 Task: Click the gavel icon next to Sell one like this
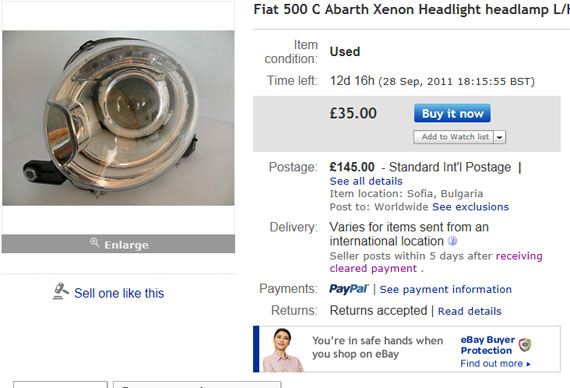(x=60, y=291)
